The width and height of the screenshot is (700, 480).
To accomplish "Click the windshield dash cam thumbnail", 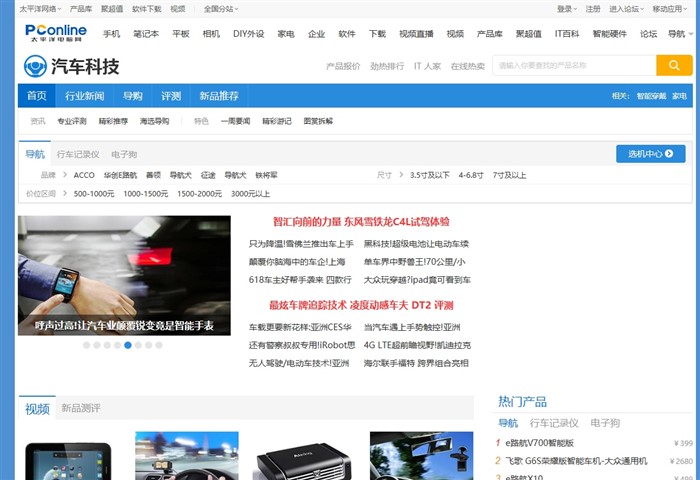I will [421, 455].
